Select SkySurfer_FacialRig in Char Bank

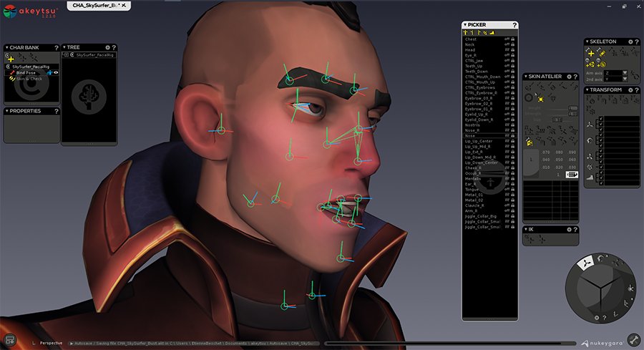(x=31, y=67)
